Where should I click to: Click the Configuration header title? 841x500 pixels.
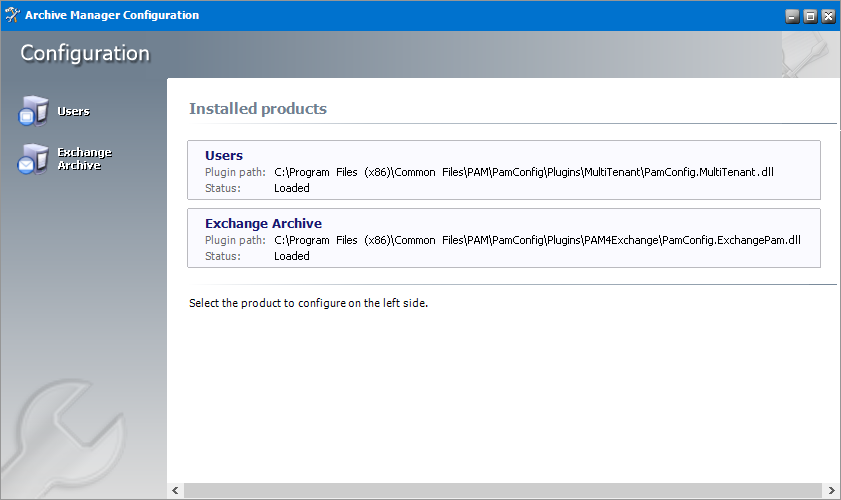pos(85,54)
